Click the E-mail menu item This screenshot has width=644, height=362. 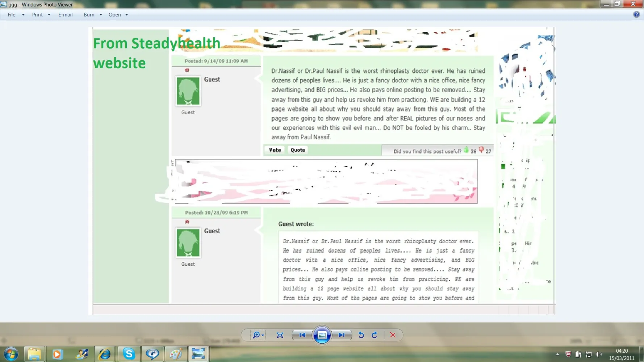click(x=66, y=15)
